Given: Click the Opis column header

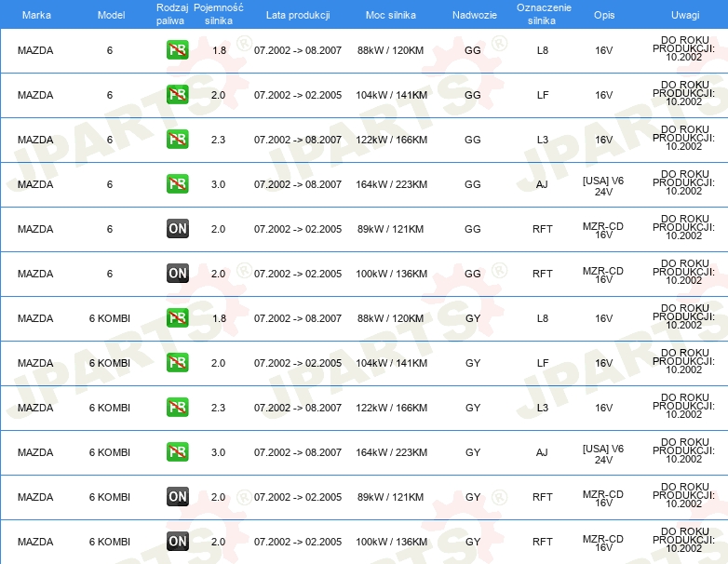Looking at the screenshot, I should pyautogui.click(x=604, y=15).
